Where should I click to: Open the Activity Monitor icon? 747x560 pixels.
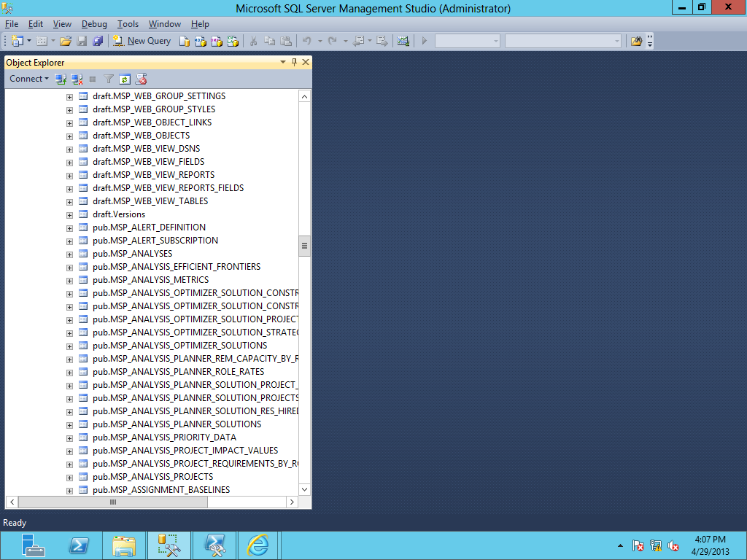point(403,41)
